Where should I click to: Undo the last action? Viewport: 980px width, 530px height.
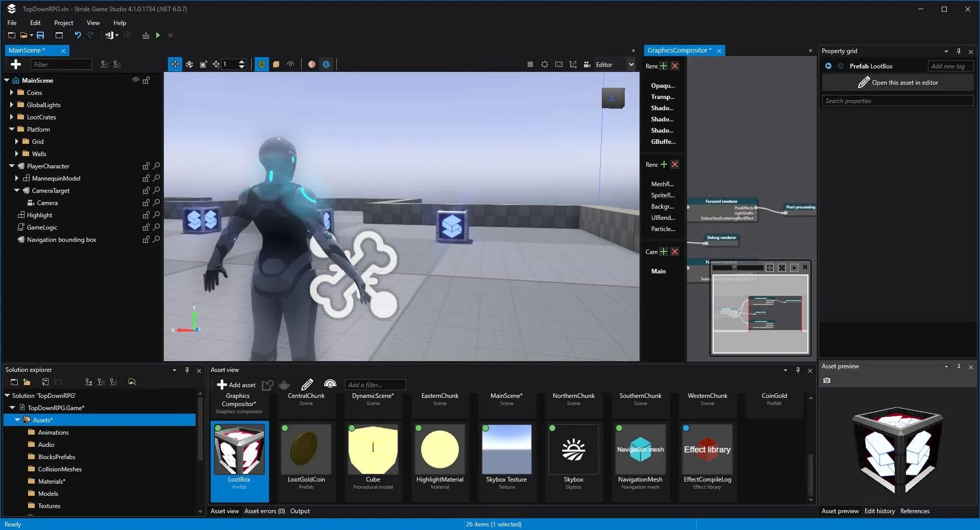78,35
